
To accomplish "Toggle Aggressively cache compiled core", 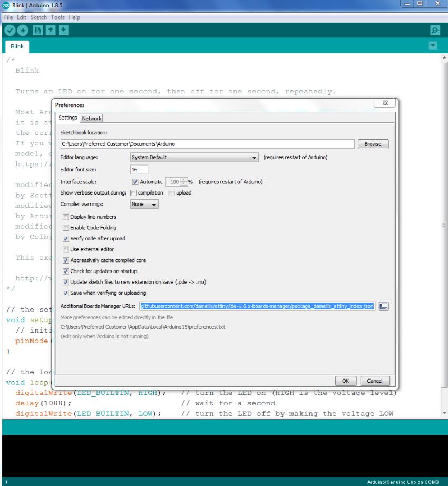I will (x=66, y=260).
